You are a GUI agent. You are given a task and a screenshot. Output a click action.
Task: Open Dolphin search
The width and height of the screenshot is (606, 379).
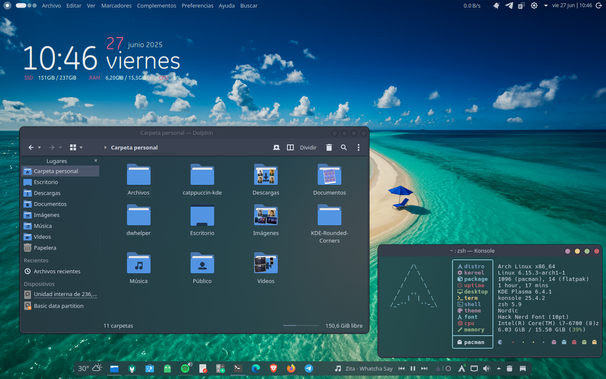coord(344,148)
